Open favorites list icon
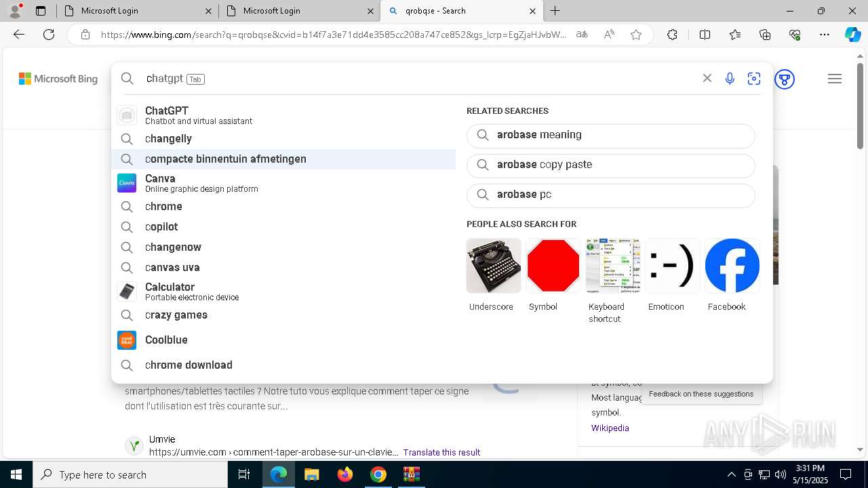Image resolution: width=868 pixels, height=488 pixels. (x=735, y=35)
